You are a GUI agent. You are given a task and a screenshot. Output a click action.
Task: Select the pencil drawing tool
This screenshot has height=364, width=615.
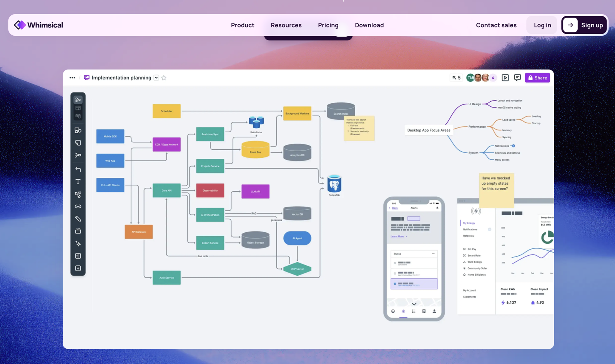coord(78,219)
